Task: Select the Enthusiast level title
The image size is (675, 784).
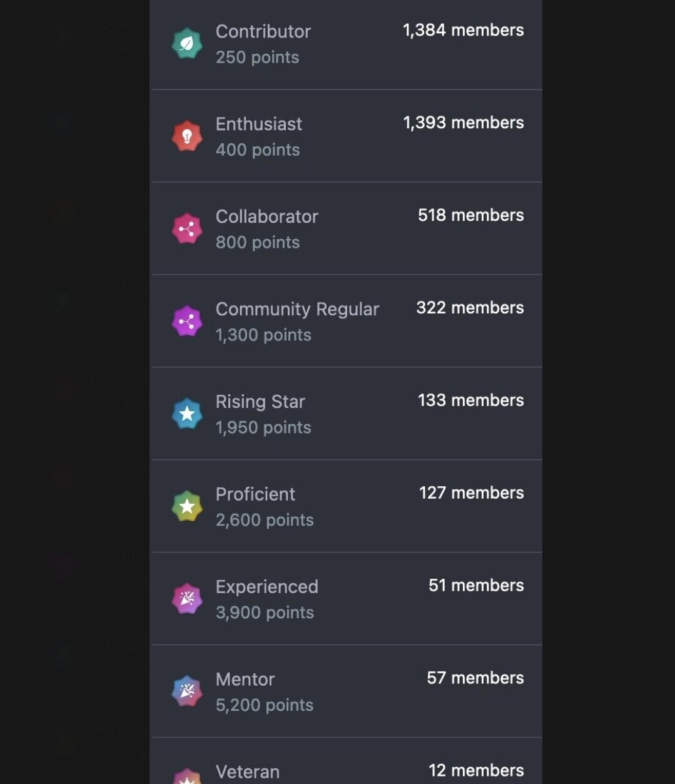Action: (258, 124)
